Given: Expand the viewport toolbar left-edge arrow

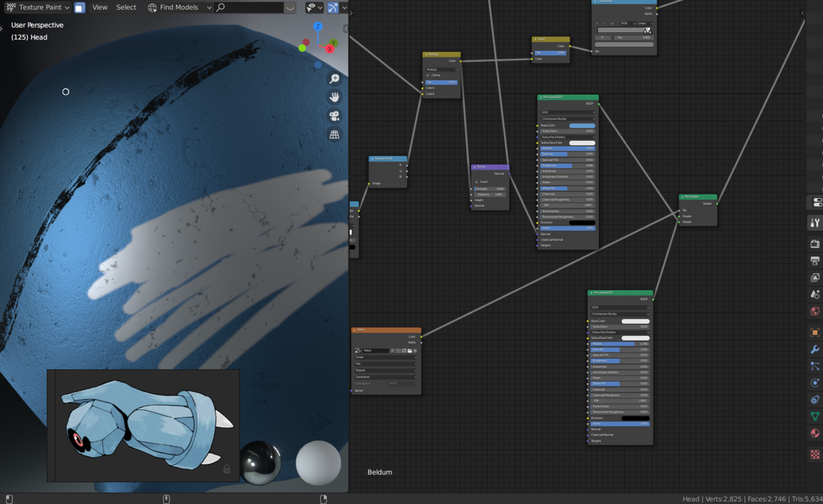Looking at the screenshot, I should pos(2,28).
